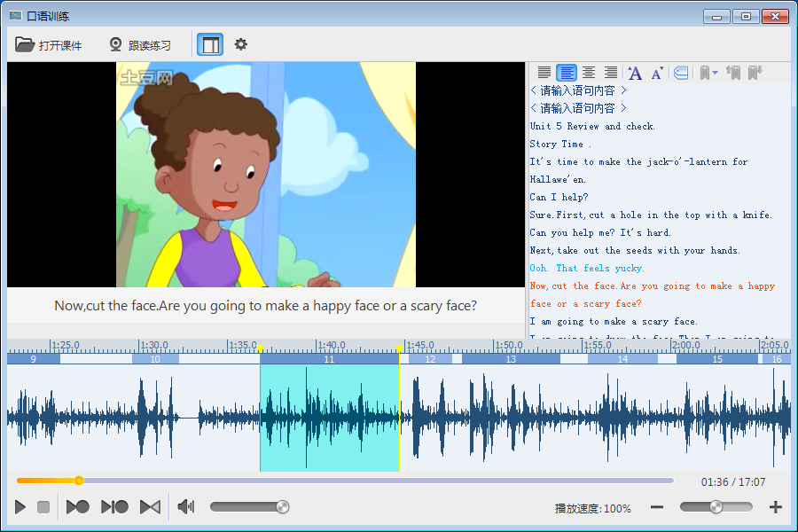798x532 pixels.
Task: Click the first 请输入语句内容 placeholder line
Action: tap(577, 90)
